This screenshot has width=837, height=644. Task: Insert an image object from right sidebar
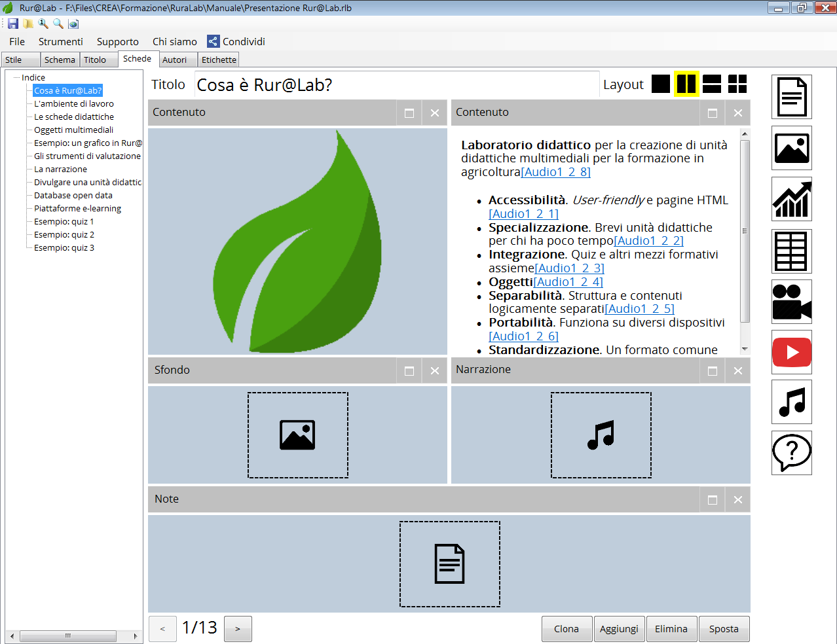click(x=792, y=148)
